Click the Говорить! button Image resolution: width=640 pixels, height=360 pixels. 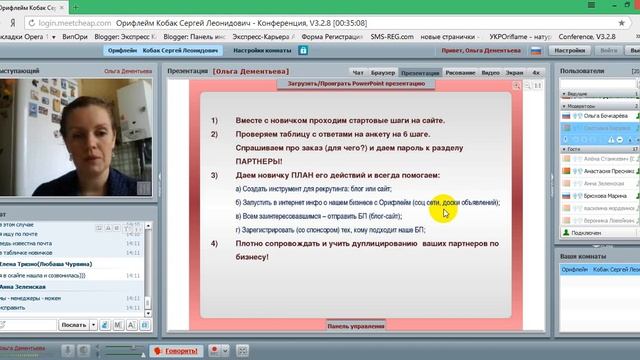[176, 351]
